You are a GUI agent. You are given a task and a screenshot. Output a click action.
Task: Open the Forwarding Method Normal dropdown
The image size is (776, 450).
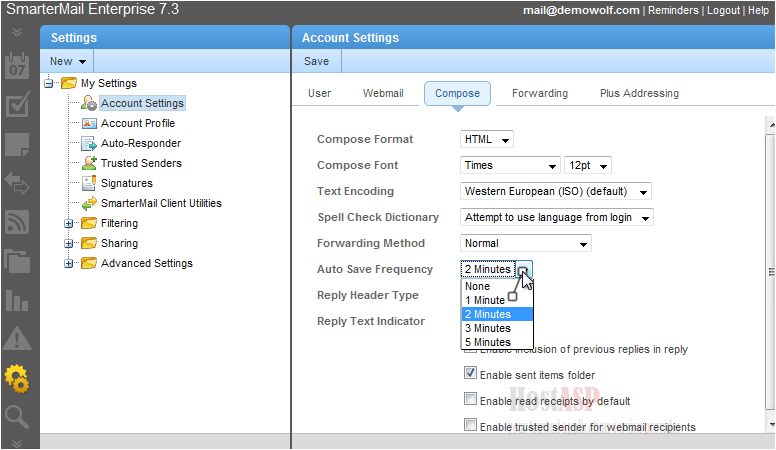point(526,243)
